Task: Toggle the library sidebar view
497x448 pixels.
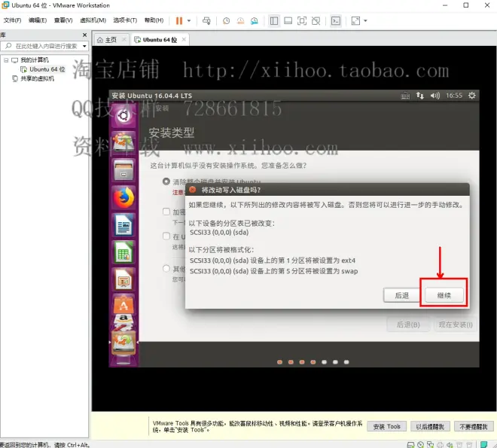Action: pos(274,21)
